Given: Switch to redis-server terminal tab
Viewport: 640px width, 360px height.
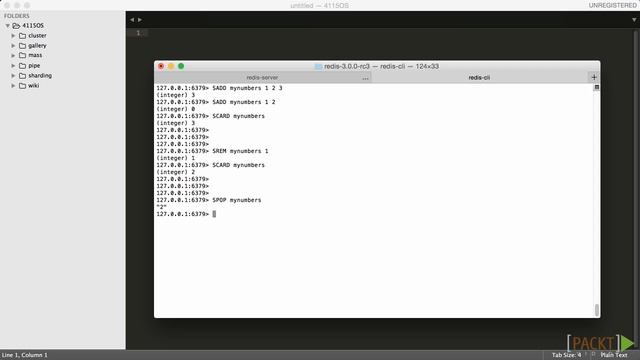Looking at the screenshot, I should coord(262,78).
